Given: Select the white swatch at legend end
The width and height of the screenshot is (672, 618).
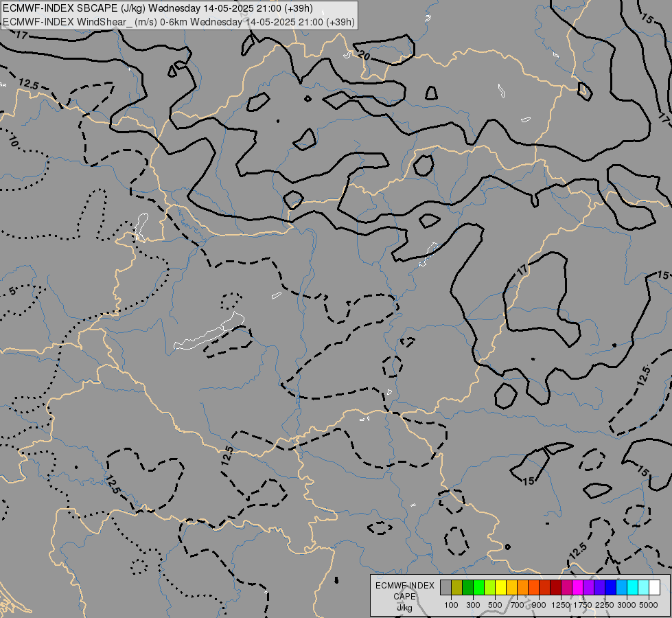Looking at the screenshot, I should click(654, 587).
